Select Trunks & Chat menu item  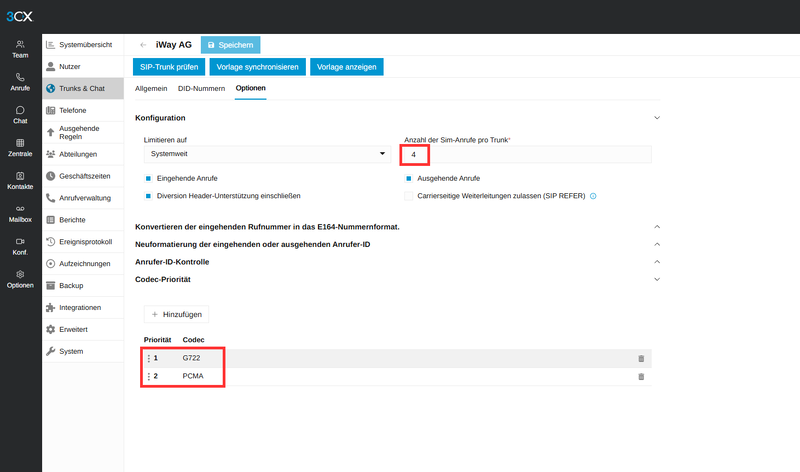[83, 88]
